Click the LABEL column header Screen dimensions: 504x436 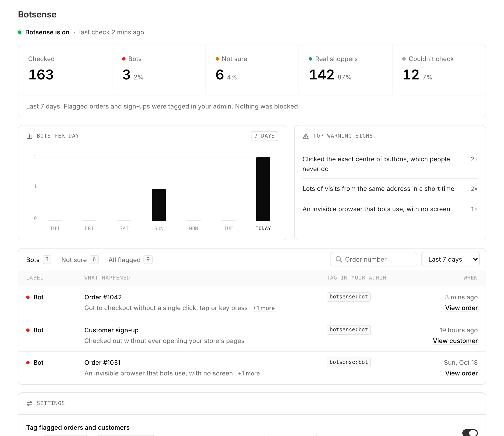[35, 278]
